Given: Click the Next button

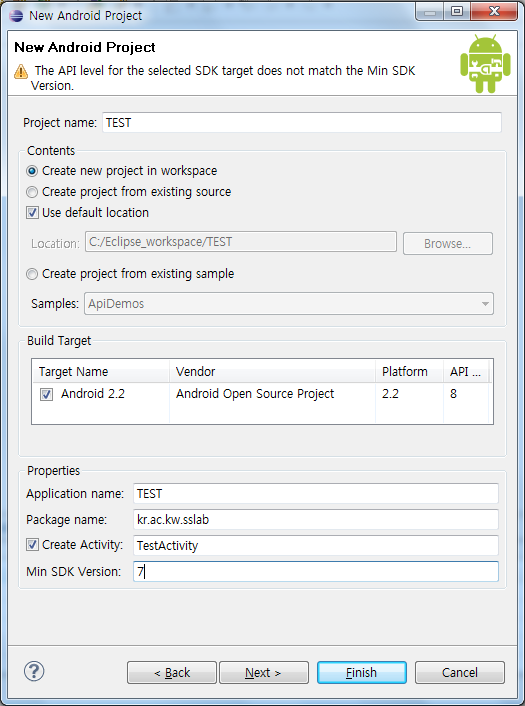Looking at the screenshot, I should pos(263,672).
